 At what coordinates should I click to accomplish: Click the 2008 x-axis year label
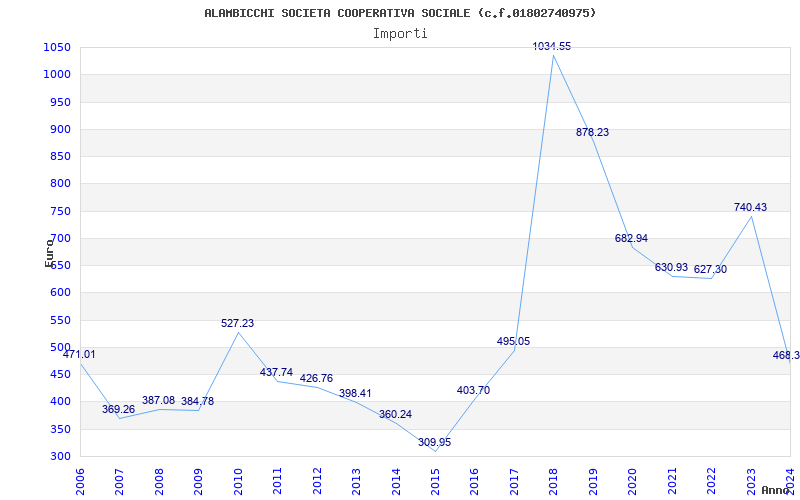pos(159,482)
